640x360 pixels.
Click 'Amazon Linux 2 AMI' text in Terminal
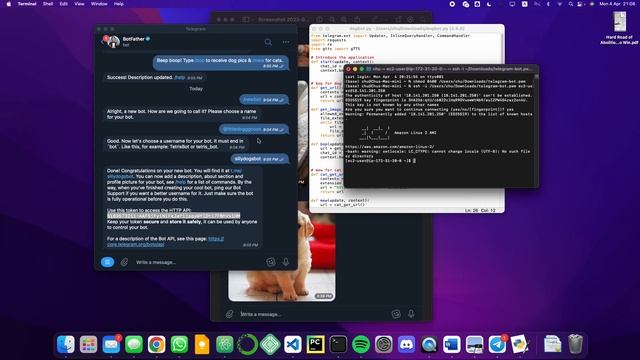click(x=415, y=133)
